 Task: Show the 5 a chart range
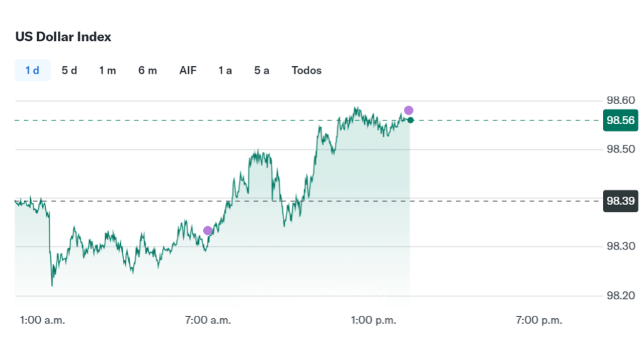point(262,70)
